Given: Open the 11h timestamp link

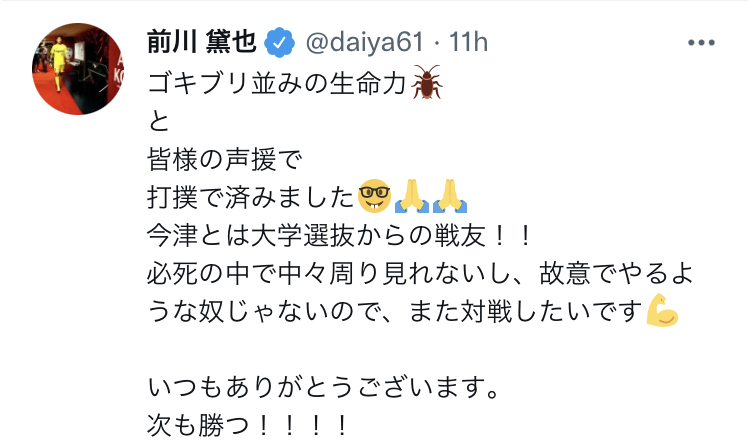Looking at the screenshot, I should 468,43.
